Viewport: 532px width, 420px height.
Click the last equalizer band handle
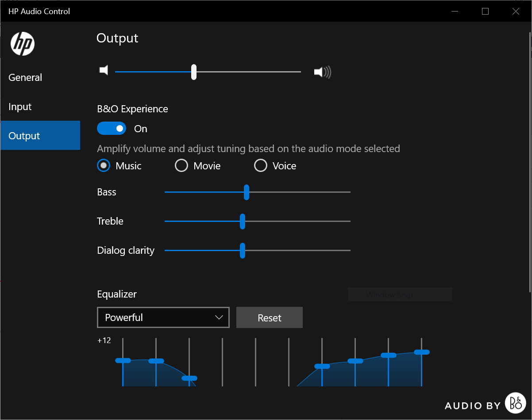click(422, 352)
